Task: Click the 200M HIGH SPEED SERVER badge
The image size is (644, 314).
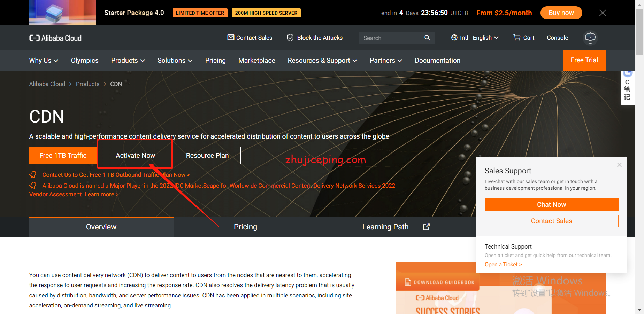Action: (266, 13)
